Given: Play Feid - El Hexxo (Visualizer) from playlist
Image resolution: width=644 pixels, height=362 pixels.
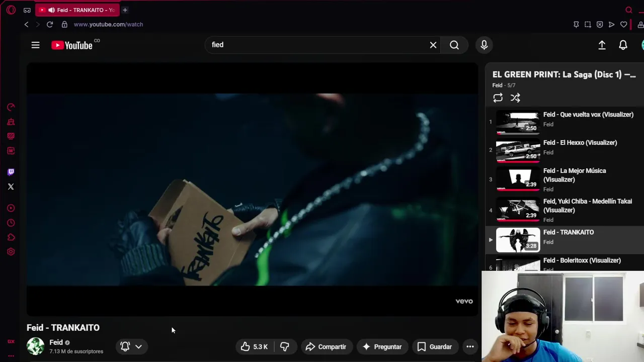Looking at the screenshot, I should point(565,150).
